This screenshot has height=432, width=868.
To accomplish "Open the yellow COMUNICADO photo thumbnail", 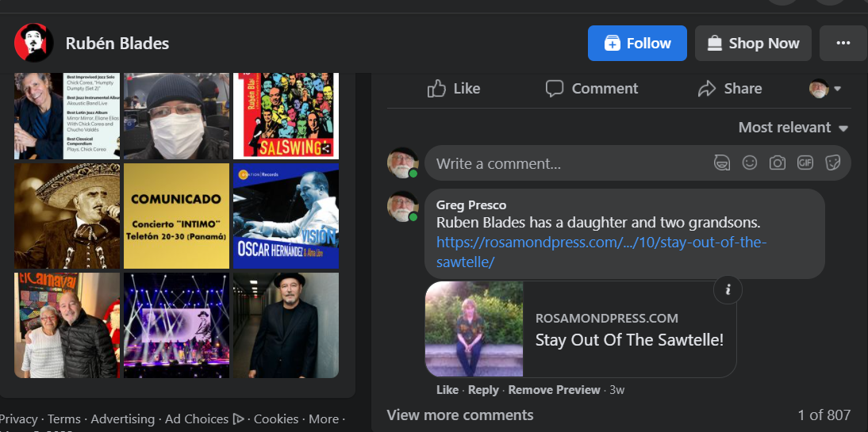I will pos(176,216).
